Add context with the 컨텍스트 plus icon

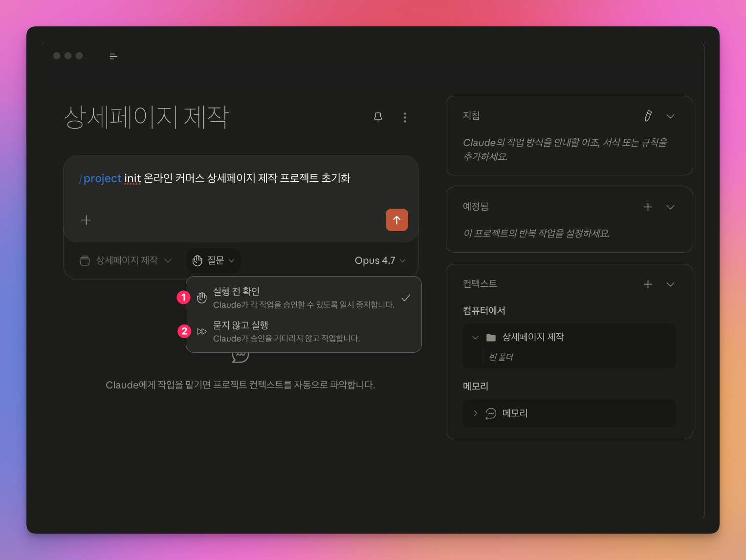point(648,284)
